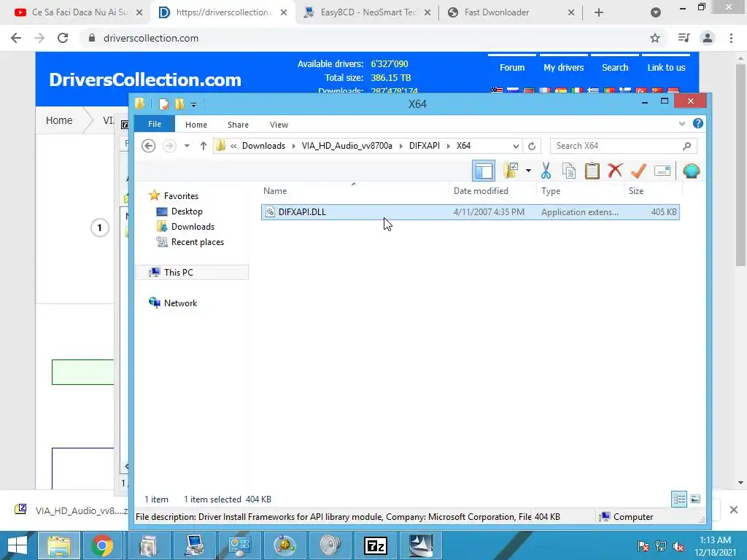Click Forum link on DriversCollection site
This screenshot has width=747, height=560.
click(x=512, y=68)
